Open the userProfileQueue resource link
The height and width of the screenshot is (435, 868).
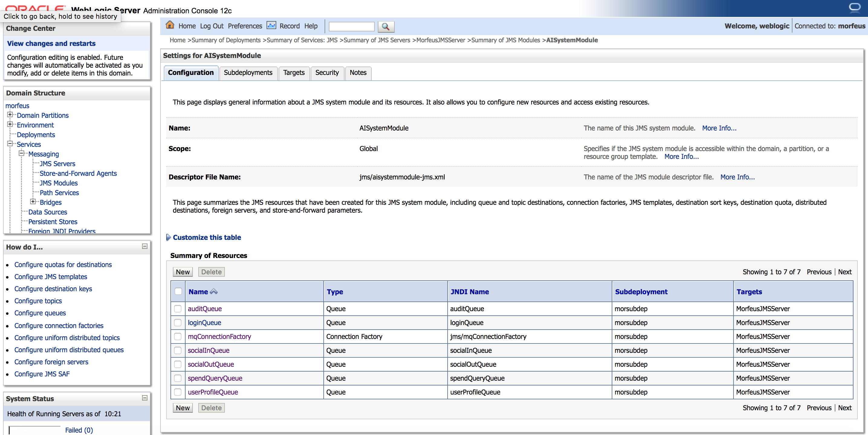point(213,392)
